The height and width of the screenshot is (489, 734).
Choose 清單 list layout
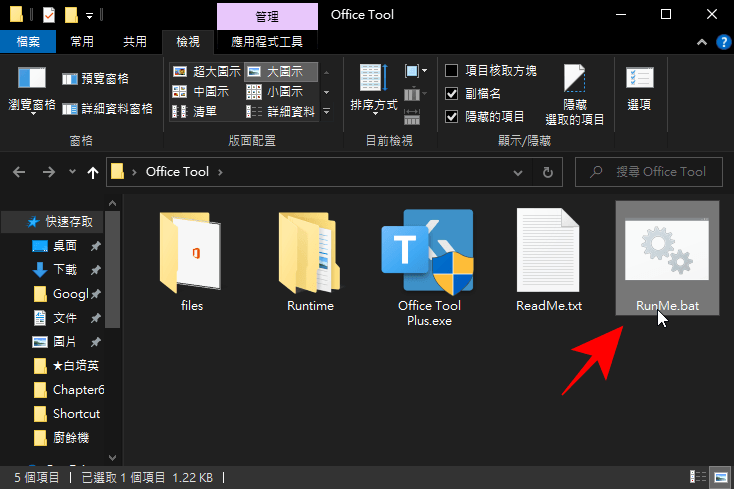[x=194, y=111]
